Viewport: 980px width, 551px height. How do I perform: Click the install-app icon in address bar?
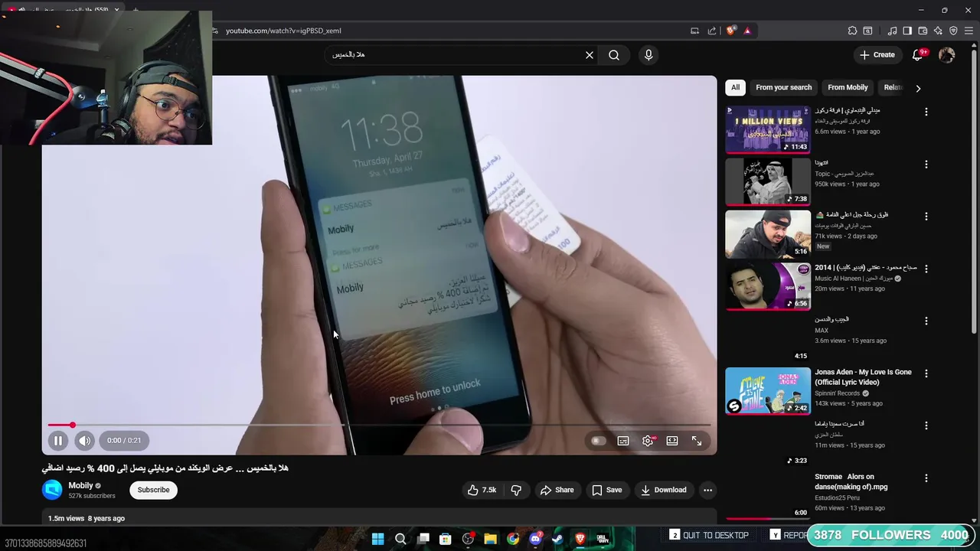[x=694, y=31]
